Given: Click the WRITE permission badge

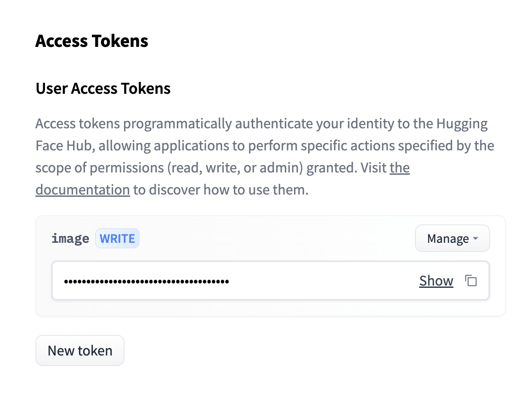Looking at the screenshot, I should coord(117,239).
